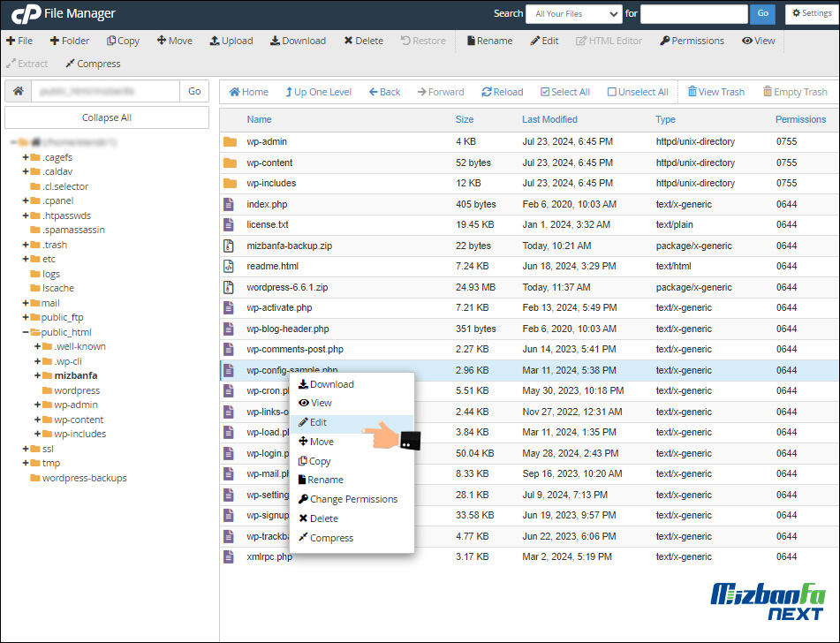840x643 pixels.
Task: Click Unselect All to clear selection
Action: [638, 92]
